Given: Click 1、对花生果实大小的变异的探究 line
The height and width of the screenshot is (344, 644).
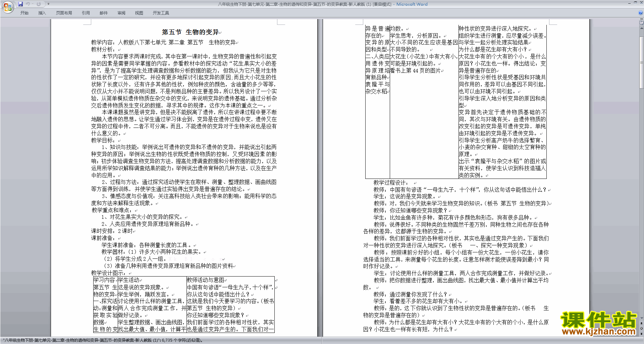Looking at the screenshot, I should coord(143,217).
